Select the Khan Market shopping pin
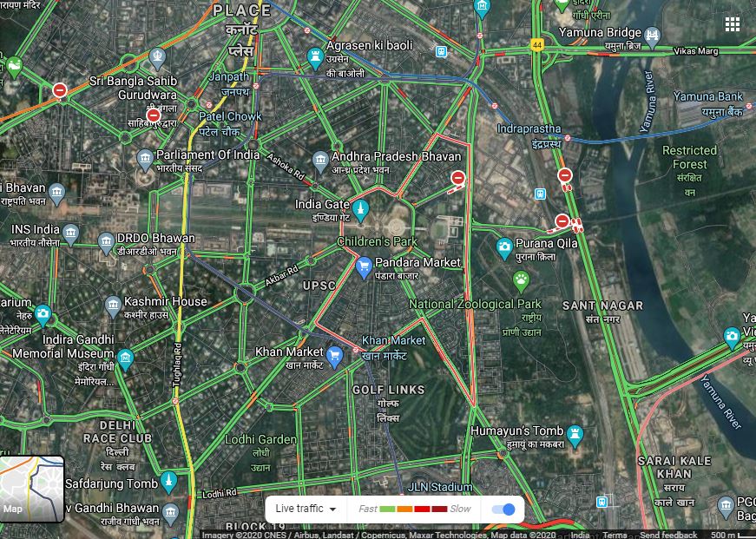 tap(334, 358)
